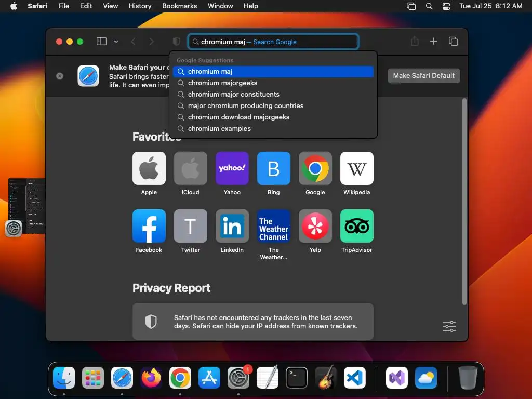The height and width of the screenshot is (399, 532).
Task: Open the privacy shield toolbar icon
Action: point(177,42)
